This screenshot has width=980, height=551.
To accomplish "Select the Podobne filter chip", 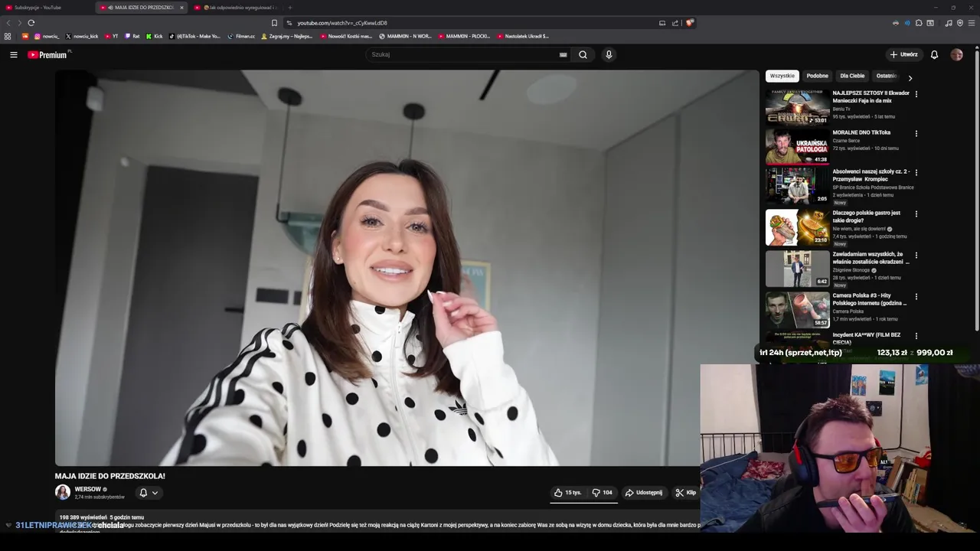I will [x=817, y=76].
